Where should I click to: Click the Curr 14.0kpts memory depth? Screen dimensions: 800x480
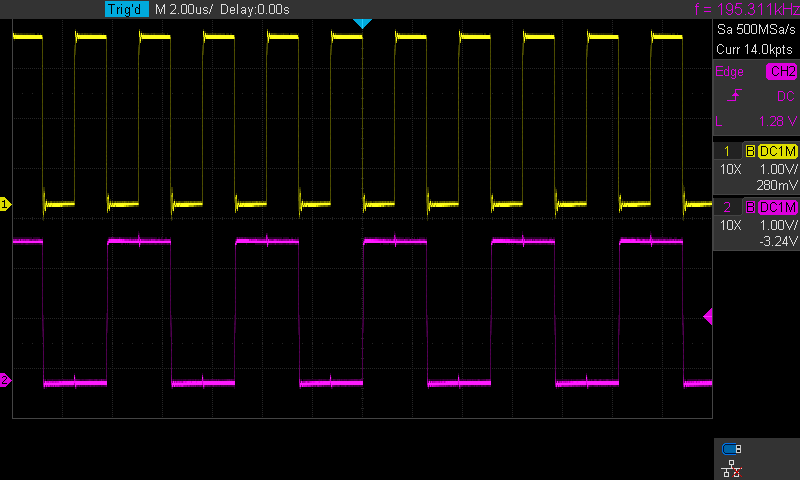(756, 48)
